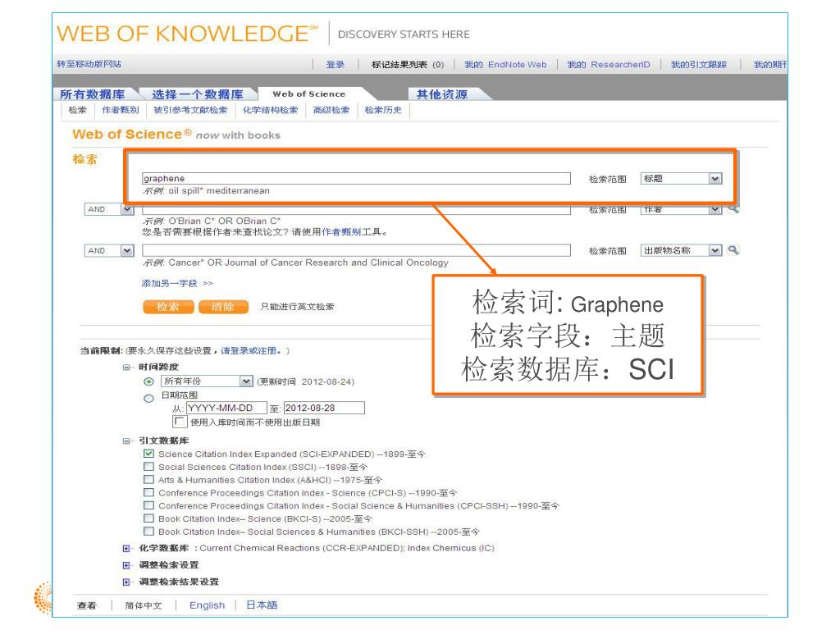Screen dimensions: 840x630
Task: Open the 出版物名称 search field dropdown
Action: tap(682, 250)
